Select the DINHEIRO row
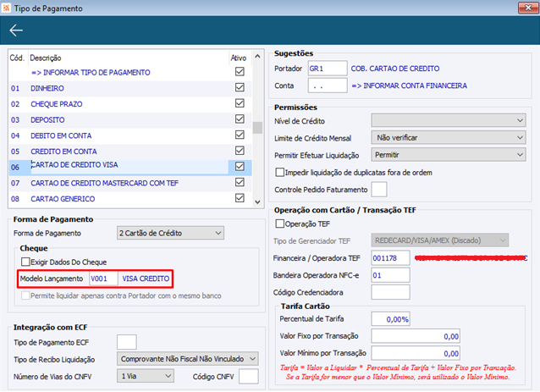Image resolution: width=540 pixels, height=392 pixels. click(130, 88)
